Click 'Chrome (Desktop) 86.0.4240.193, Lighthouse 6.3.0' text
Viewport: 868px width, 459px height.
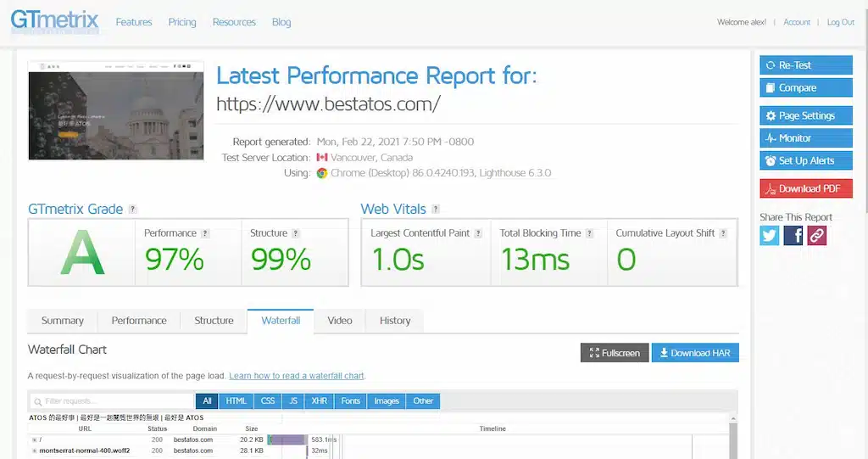441,173
